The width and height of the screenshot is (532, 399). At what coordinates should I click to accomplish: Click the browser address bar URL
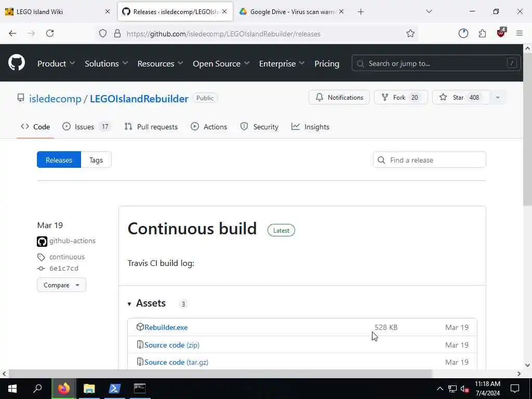[x=223, y=34]
